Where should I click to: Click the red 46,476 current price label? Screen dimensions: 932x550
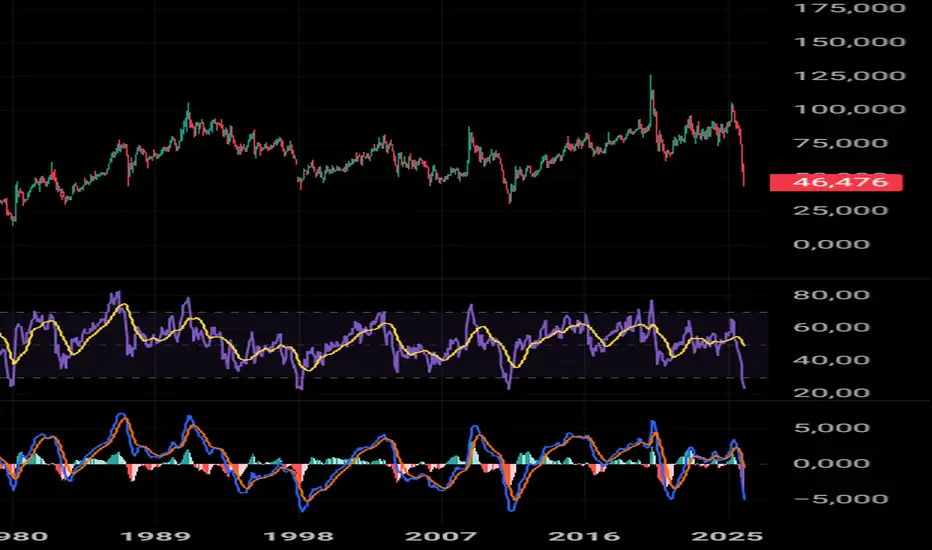[x=836, y=182]
